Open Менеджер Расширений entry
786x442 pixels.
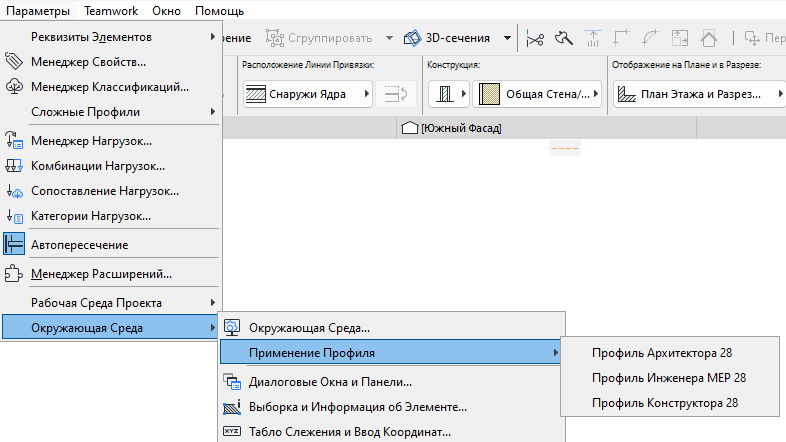(x=111, y=274)
